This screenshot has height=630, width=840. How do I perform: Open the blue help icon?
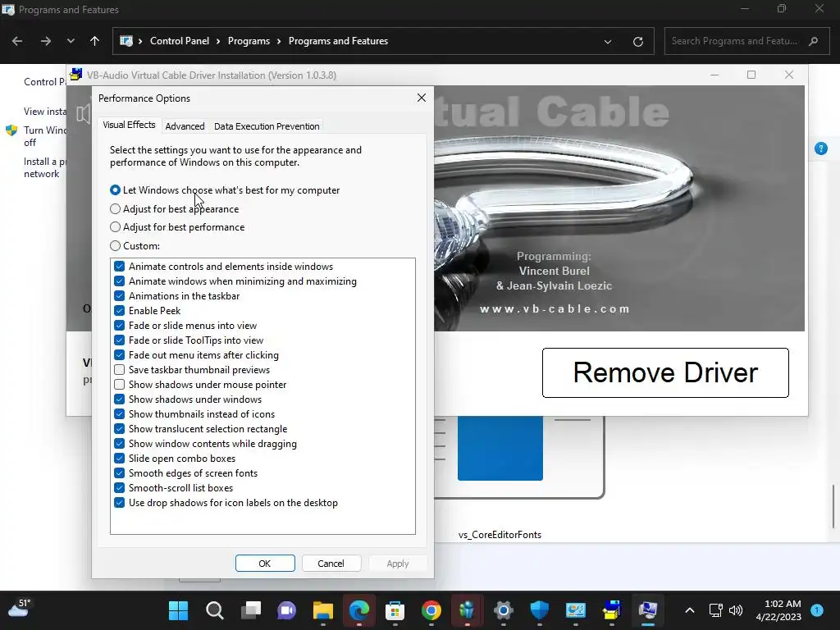pyautogui.click(x=820, y=148)
